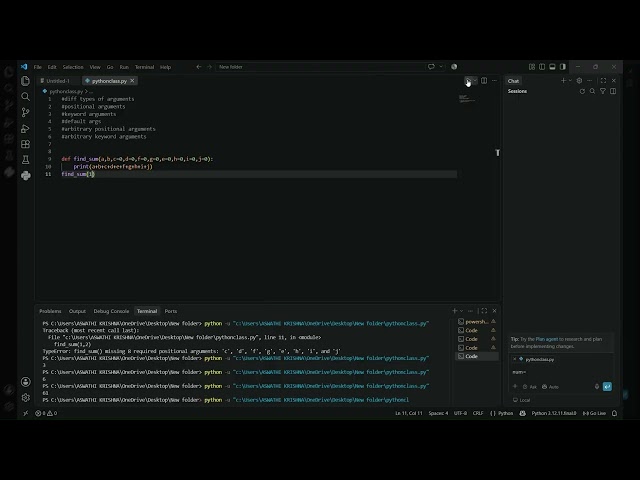Go back with the navigation arrow
This screenshot has width=640, height=480.
(199, 67)
